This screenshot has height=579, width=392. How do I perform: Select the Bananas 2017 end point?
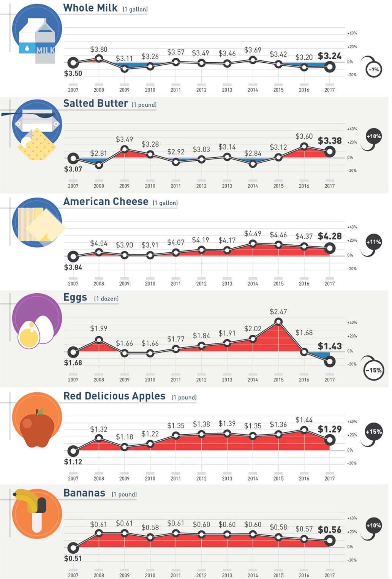[330, 541]
